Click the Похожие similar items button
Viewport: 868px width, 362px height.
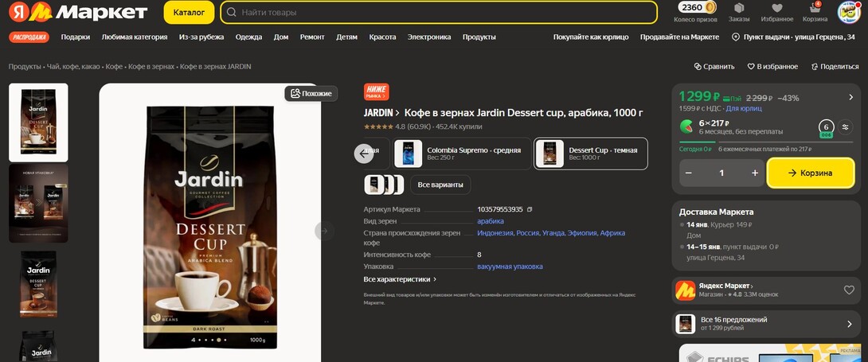coord(311,93)
